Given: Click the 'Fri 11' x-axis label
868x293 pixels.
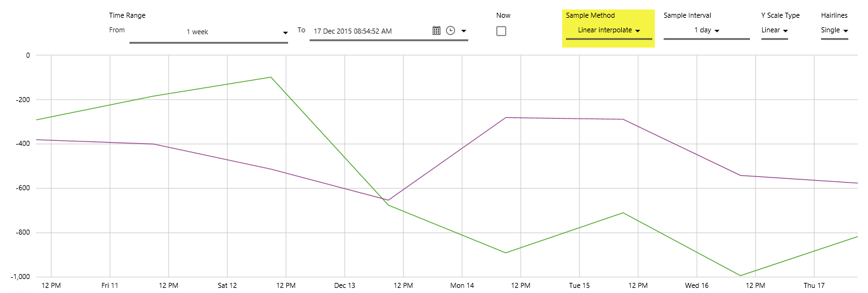Looking at the screenshot, I should (x=110, y=285).
